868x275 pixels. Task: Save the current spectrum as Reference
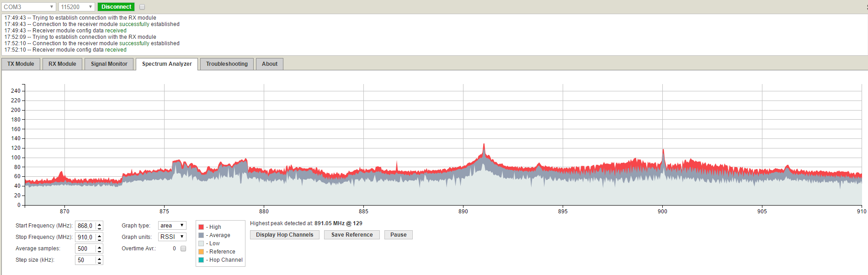pos(351,235)
